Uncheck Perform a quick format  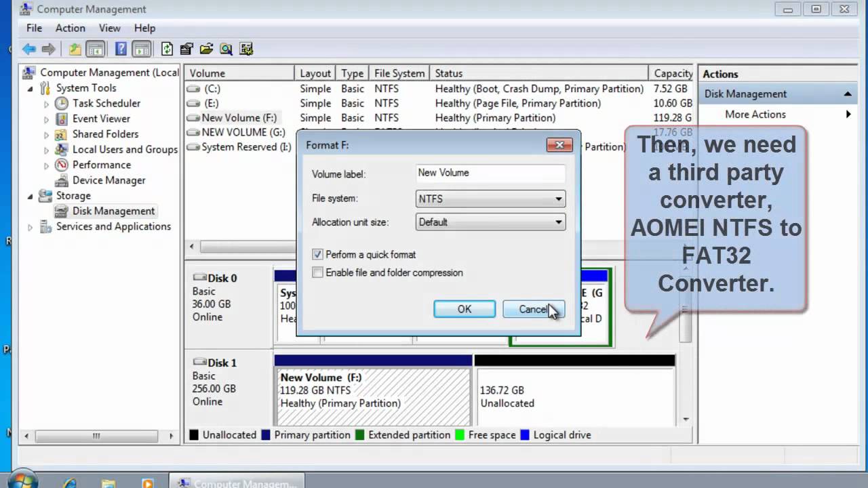[x=317, y=254]
